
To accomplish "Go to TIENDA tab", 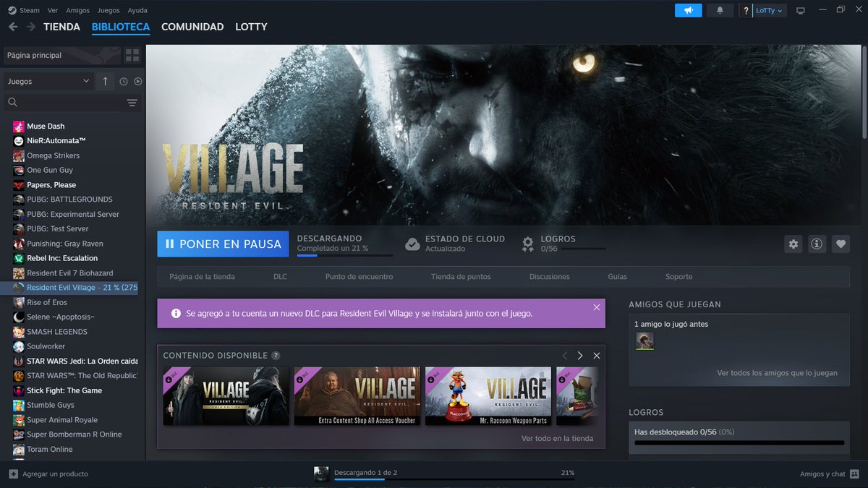I will pyautogui.click(x=62, y=27).
